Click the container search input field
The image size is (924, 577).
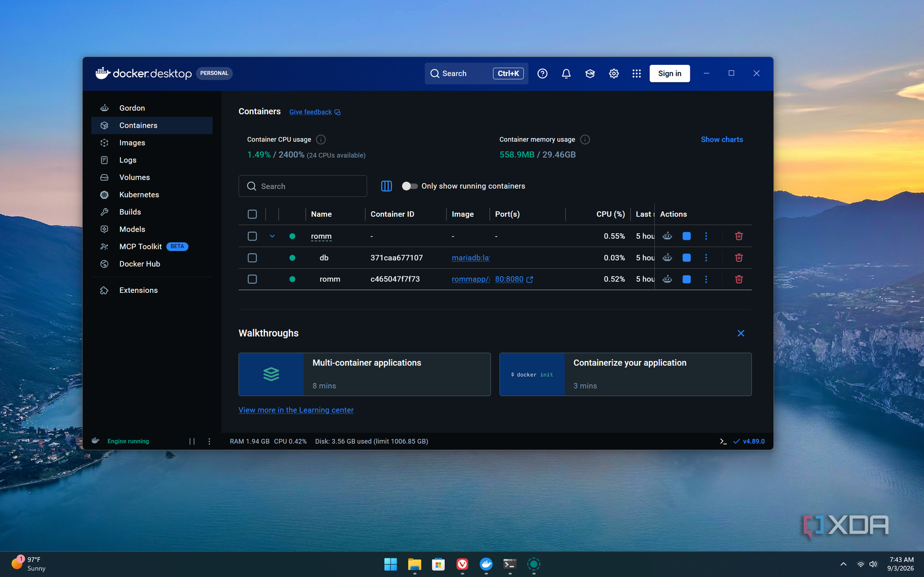click(303, 186)
